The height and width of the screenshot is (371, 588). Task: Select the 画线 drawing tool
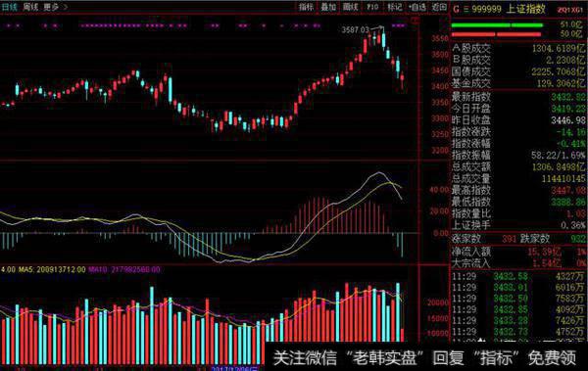(350, 7)
